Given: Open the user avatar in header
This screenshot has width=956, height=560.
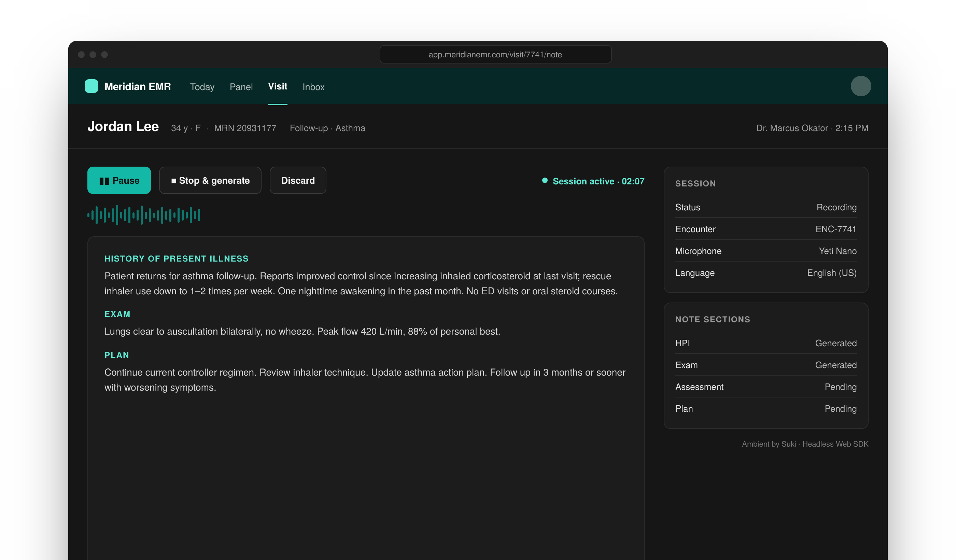Looking at the screenshot, I should point(860,86).
